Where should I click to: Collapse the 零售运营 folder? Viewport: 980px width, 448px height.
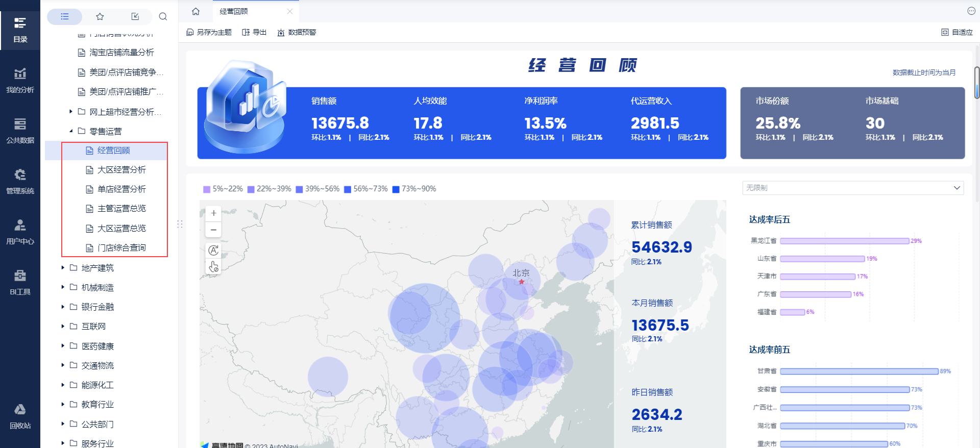71,131
